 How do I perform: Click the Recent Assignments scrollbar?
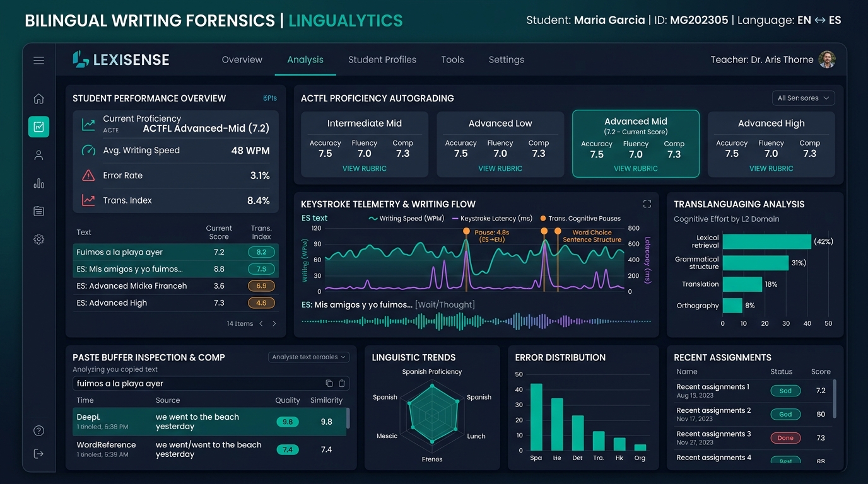click(835, 398)
